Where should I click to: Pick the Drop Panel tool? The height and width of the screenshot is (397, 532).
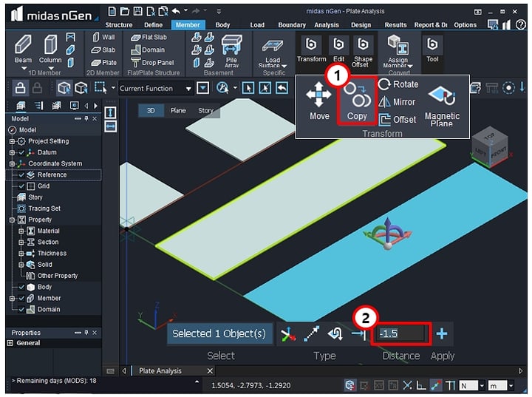tap(152, 63)
